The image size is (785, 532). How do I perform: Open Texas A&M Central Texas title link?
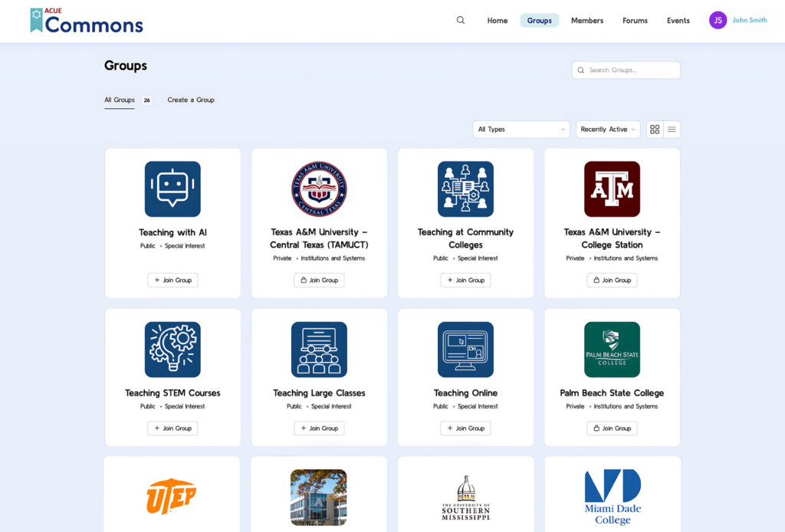pyautogui.click(x=319, y=238)
